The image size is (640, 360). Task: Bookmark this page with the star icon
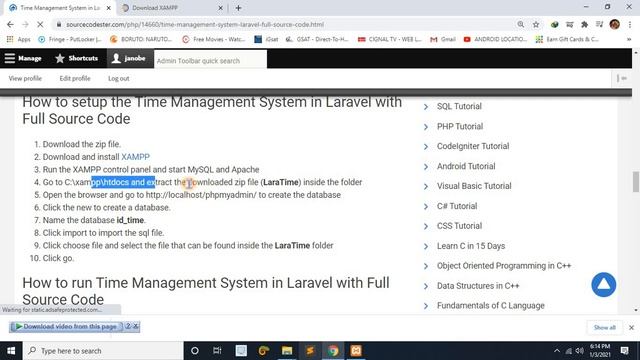click(x=536, y=24)
